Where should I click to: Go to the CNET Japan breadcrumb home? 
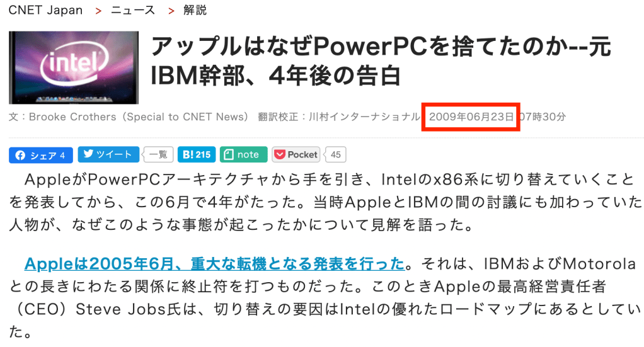(x=45, y=11)
